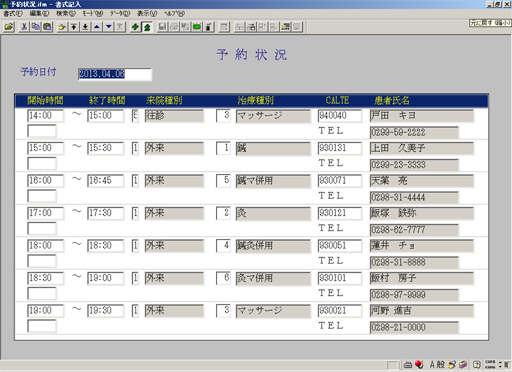
Task: Click the IME dictionary book icon
Action: coord(463,365)
